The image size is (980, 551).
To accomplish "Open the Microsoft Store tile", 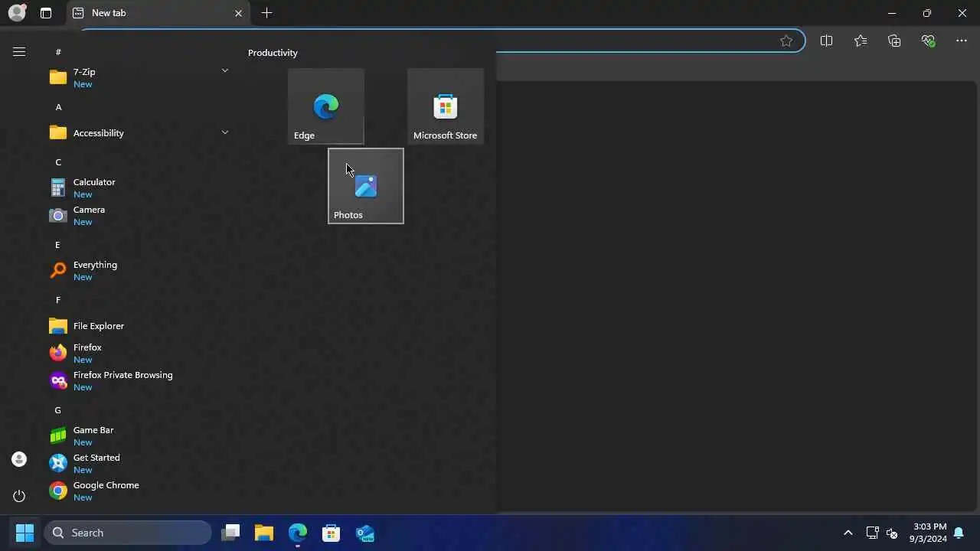I will [x=446, y=106].
